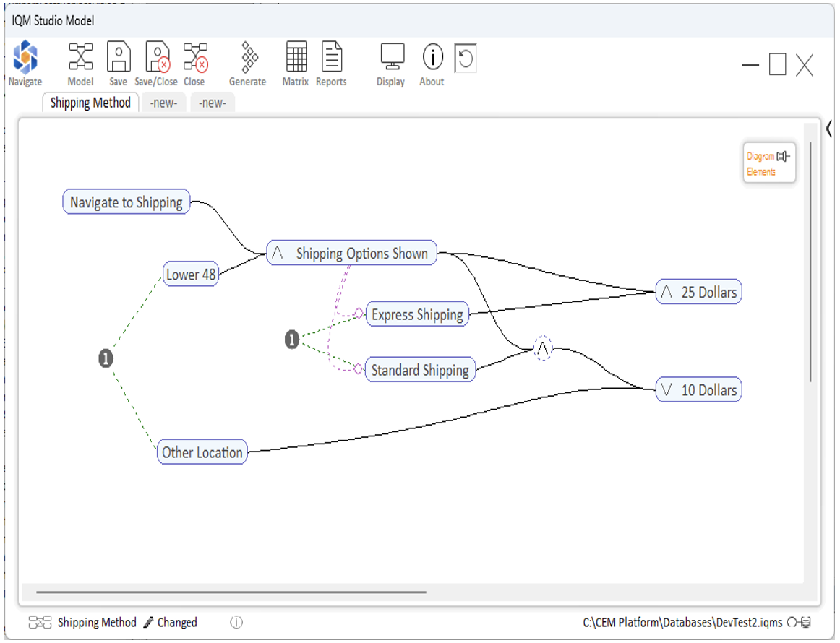Switch to the Shipping Method tab
The image size is (840, 643).
90,103
